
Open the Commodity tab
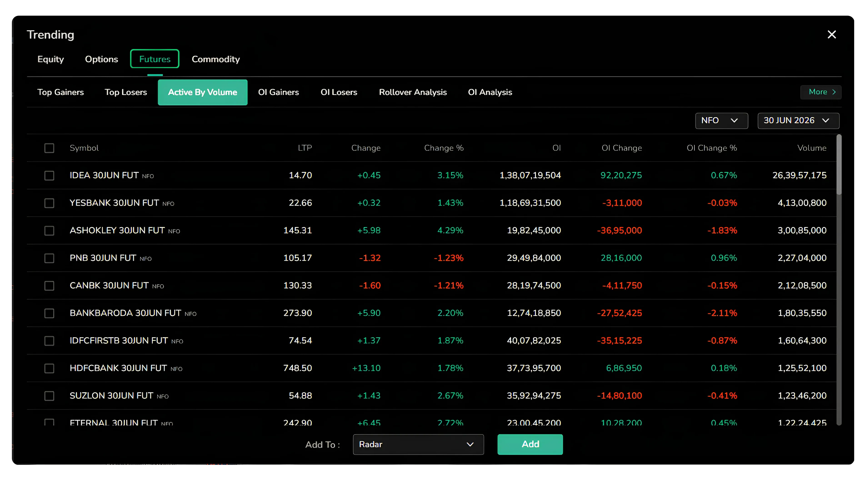216,59
